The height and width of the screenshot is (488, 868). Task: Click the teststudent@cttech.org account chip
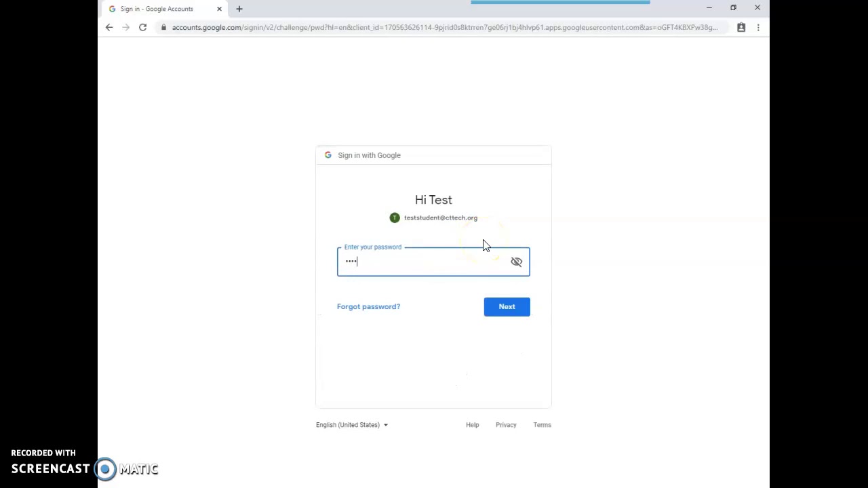point(433,218)
